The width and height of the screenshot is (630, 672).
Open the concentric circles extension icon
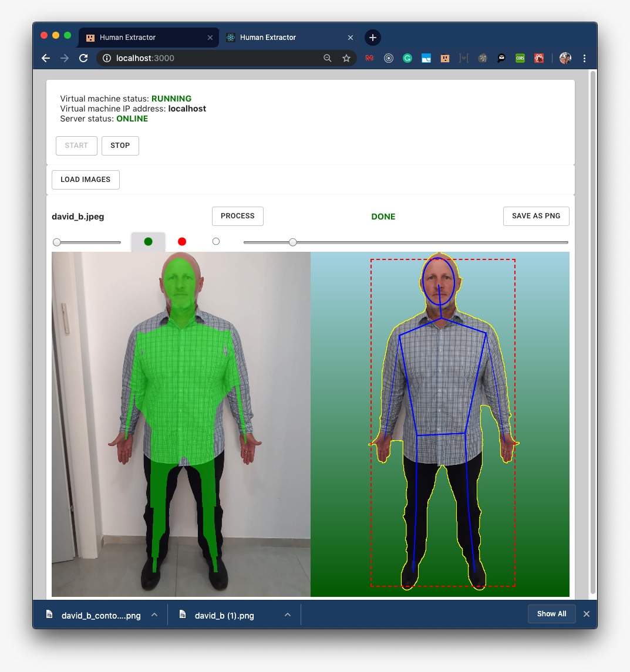tap(389, 58)
